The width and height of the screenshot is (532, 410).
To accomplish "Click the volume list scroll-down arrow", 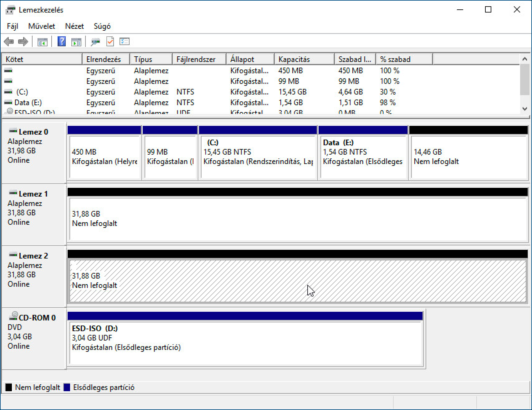I will point(525,109).
